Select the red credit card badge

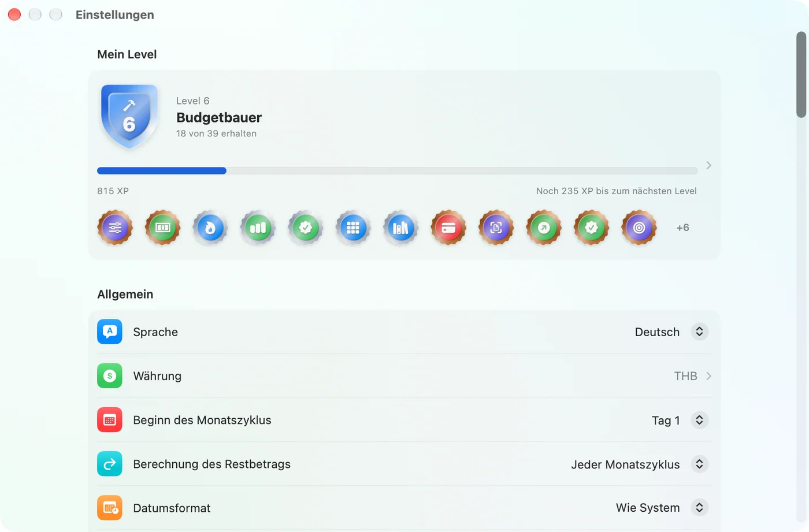click(448, 228)
